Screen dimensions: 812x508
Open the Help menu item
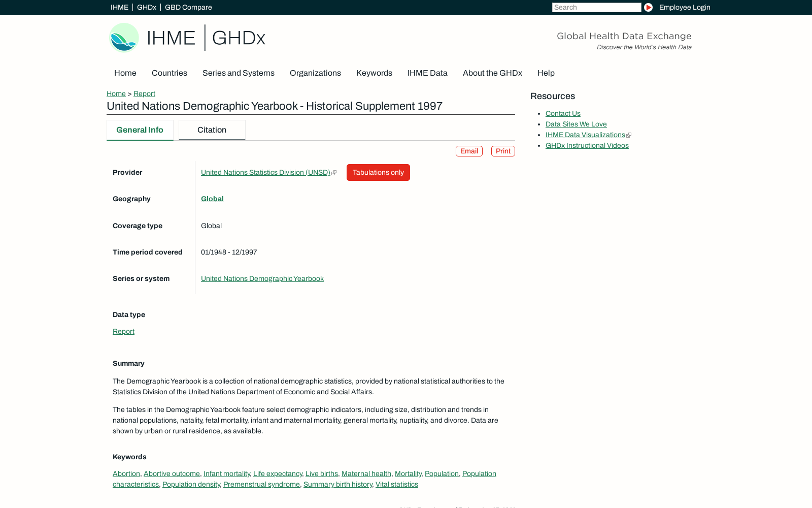coord(546,73)
